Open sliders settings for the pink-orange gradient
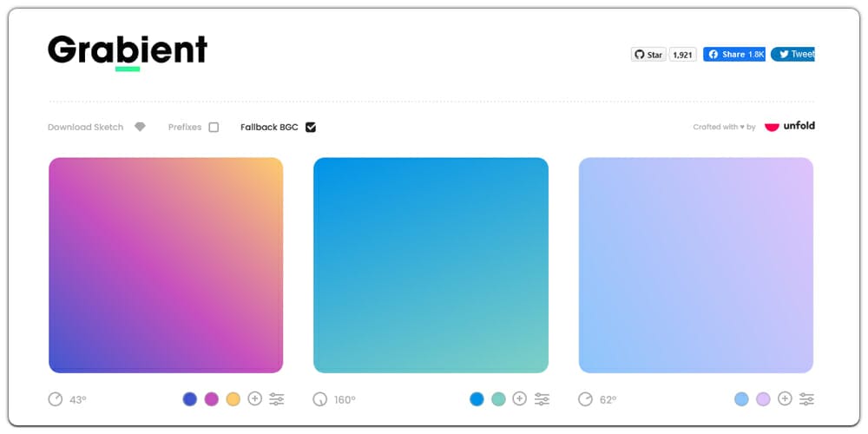The height and width of the screenshot is (434, 868). (x=277, y=399)
